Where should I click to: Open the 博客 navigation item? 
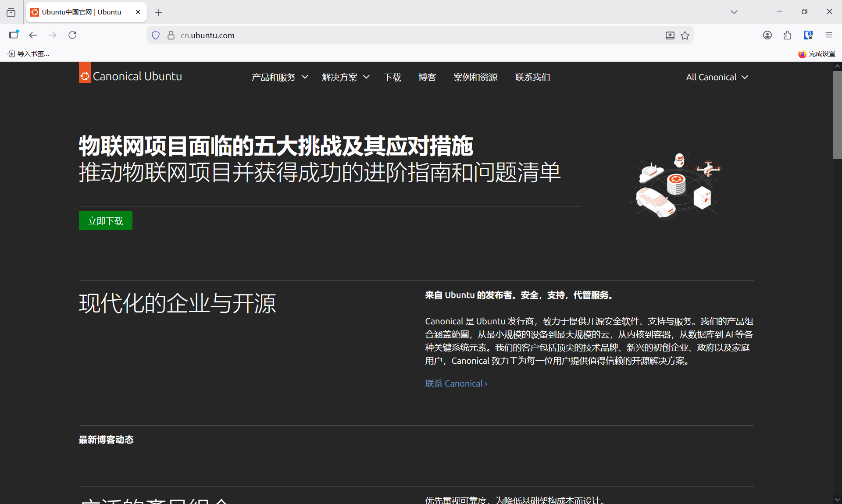click(x=427, y=77)
